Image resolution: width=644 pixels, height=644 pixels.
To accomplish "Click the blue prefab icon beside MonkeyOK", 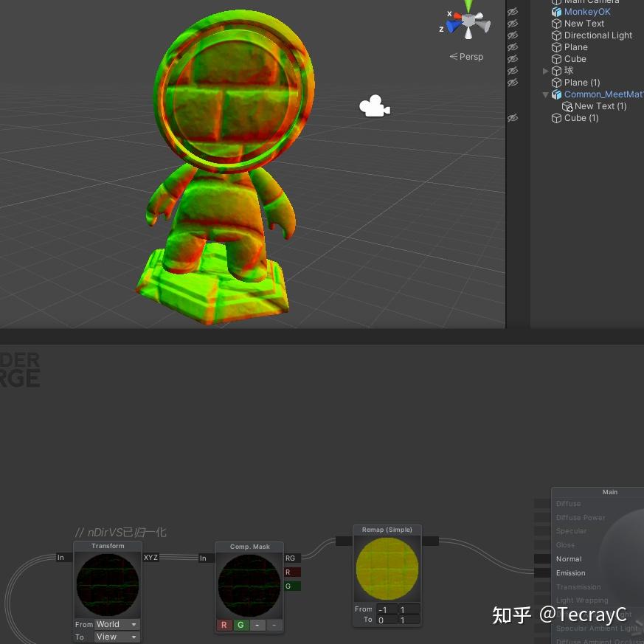I will click(557, 12).
